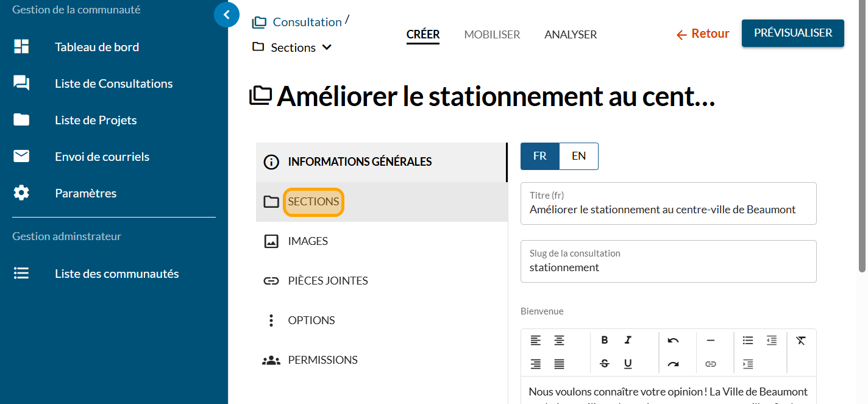Clear text formatting in the editor

click(801, 340)
